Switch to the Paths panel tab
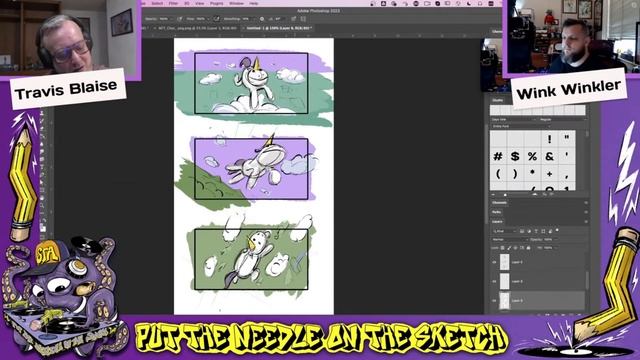Screen dimensions: 640x360 pos(497,212)
